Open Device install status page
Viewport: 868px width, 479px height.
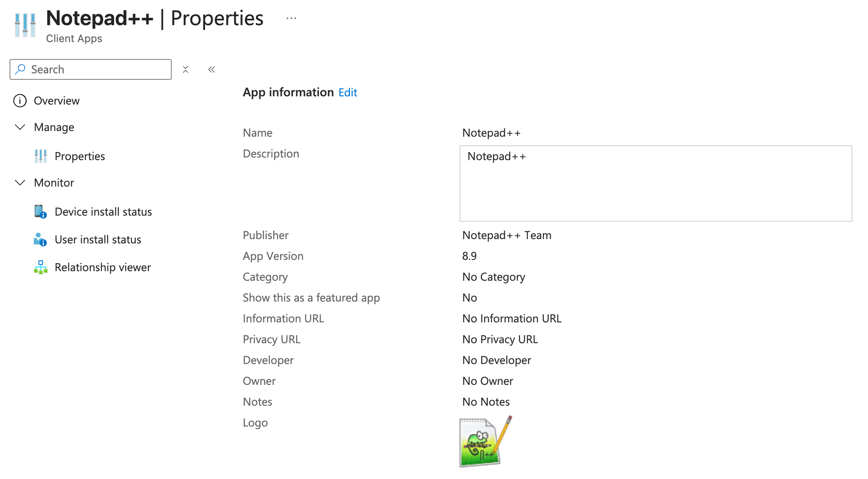coord(103,212)
